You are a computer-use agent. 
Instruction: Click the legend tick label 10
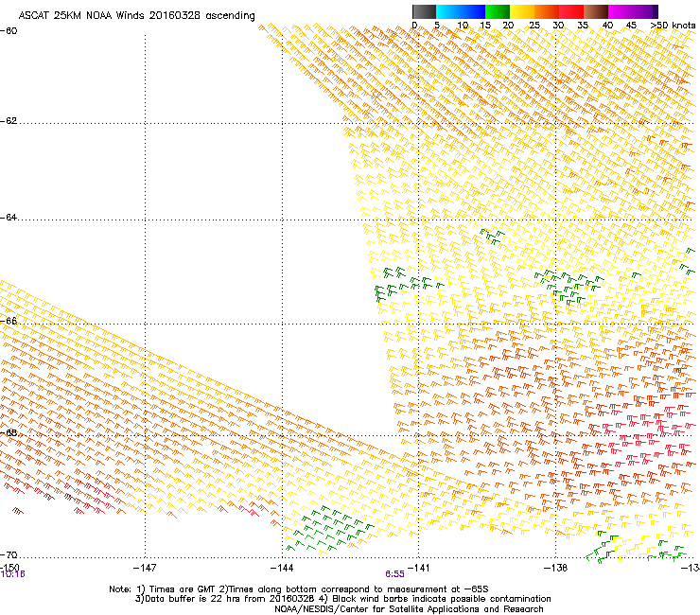[463, 26]
